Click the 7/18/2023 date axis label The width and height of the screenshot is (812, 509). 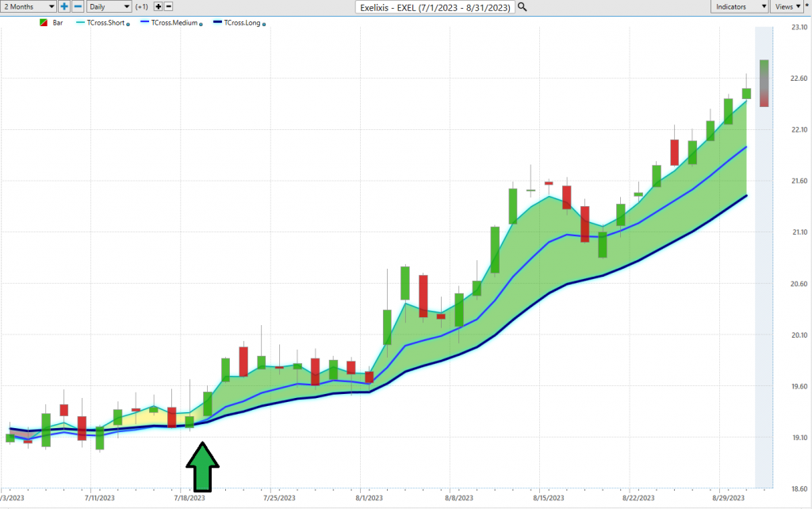point(190,498)
